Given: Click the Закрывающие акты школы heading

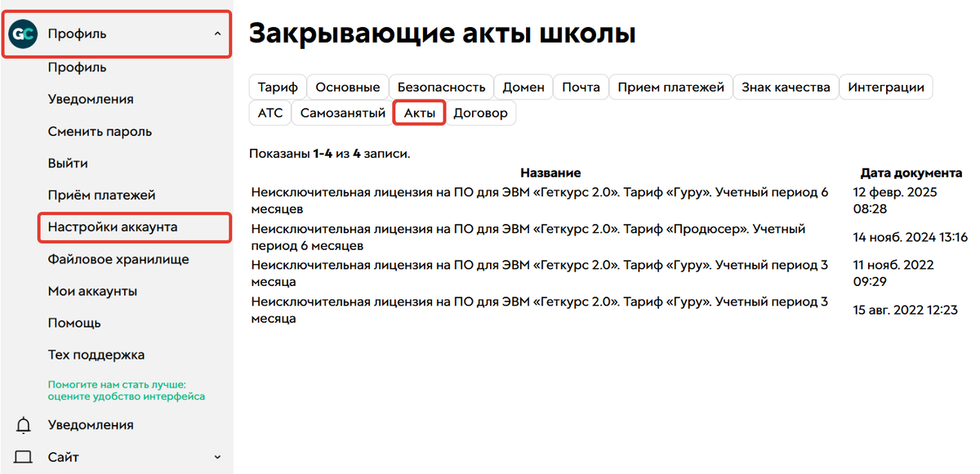Looking at the screenshot, I should coord(442,34).
